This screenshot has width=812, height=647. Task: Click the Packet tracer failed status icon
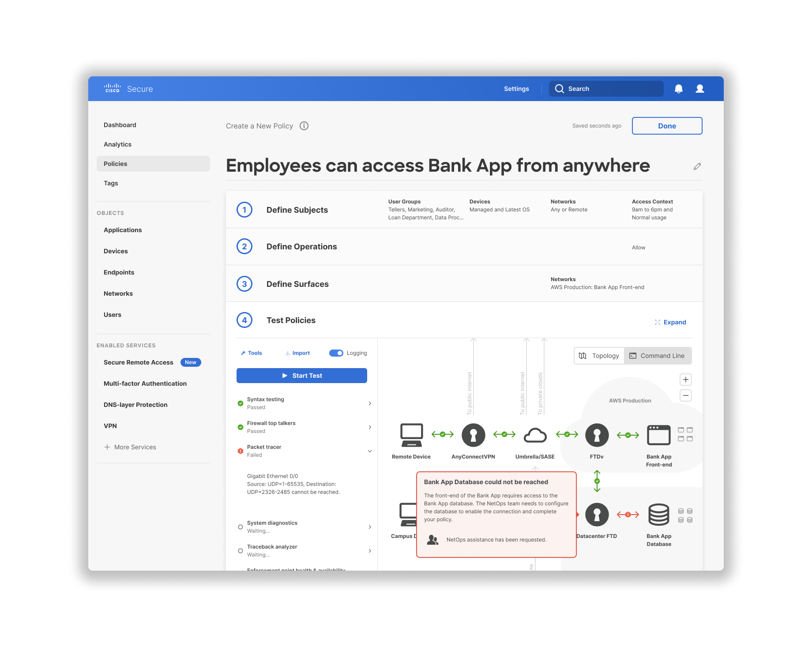[241, 451]
